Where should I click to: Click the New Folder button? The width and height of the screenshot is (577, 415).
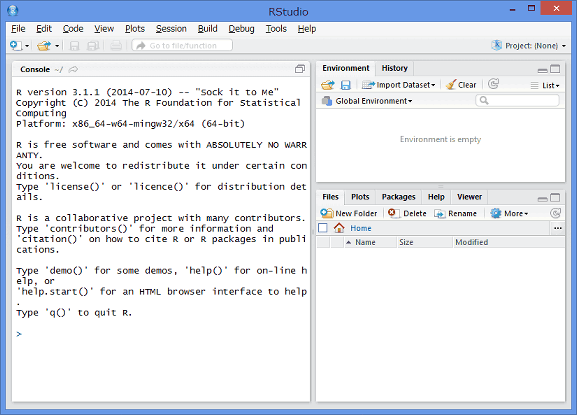pyautogui.click(x=348, y=213)
